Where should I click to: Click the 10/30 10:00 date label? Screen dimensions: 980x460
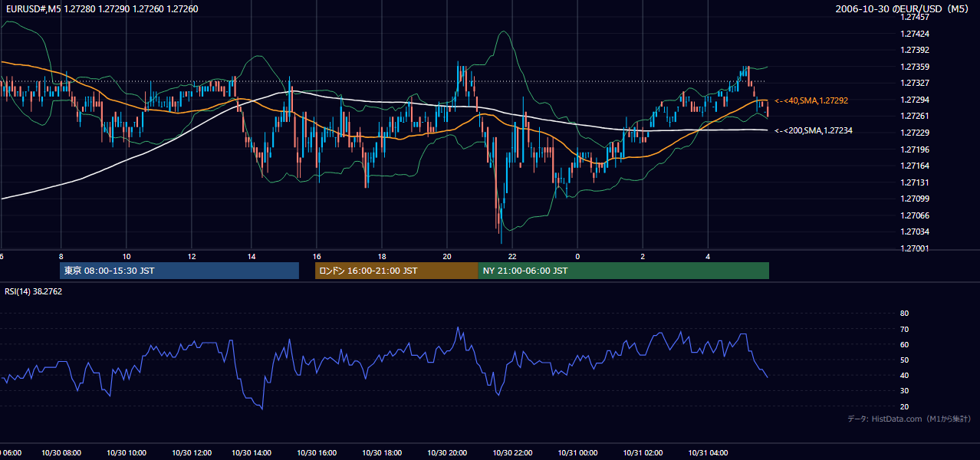[x=126, y=453]
